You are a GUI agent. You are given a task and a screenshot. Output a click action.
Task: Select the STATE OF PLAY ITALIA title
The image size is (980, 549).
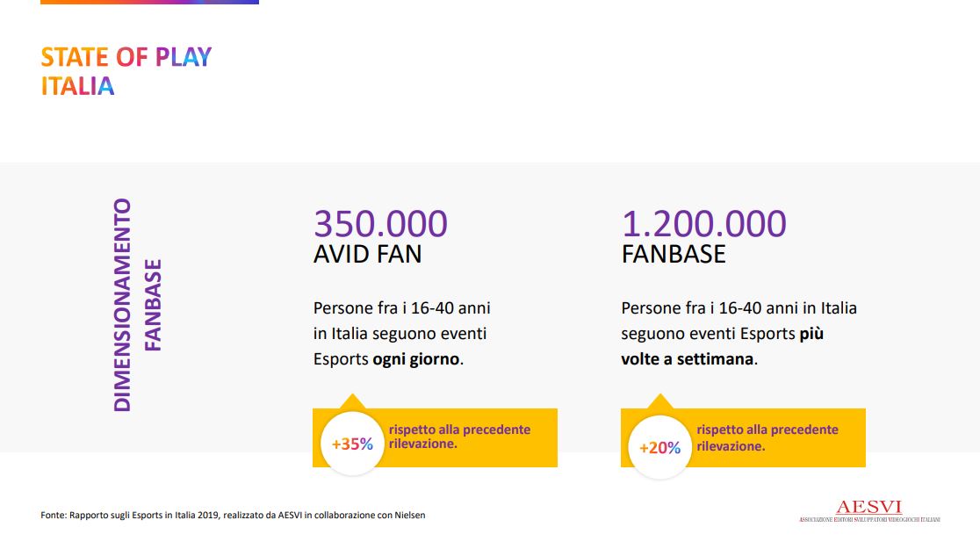pyautogui.click(x=126, y=71)
